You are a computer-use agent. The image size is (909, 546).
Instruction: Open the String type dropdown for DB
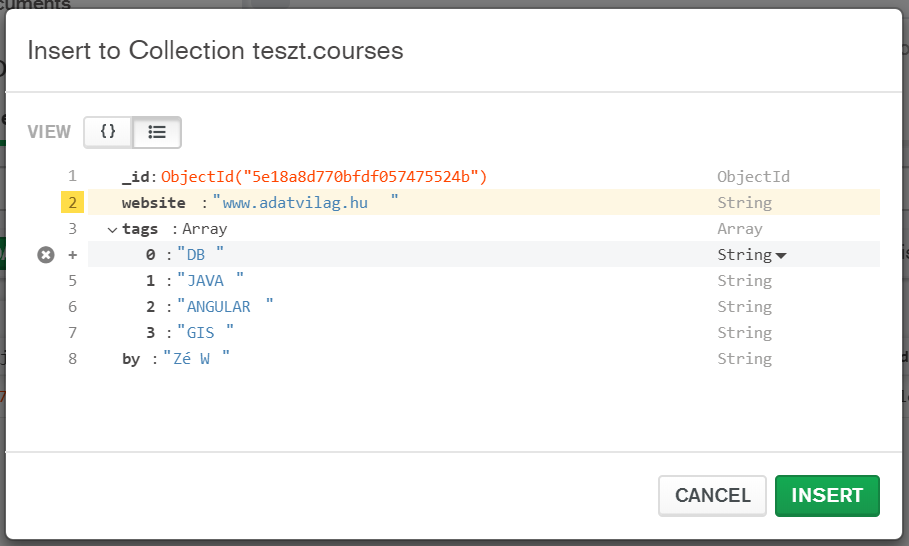[x=751, y=255]
